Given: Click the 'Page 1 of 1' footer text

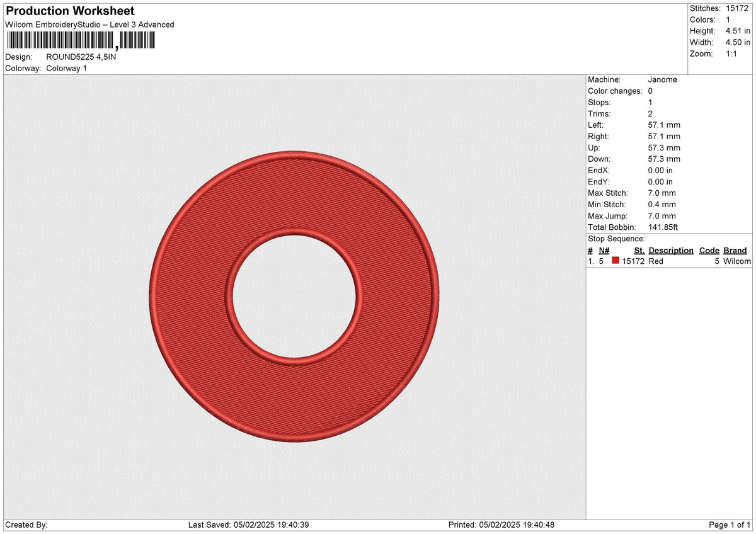Looking at the screenshot, I should [730, 525].
